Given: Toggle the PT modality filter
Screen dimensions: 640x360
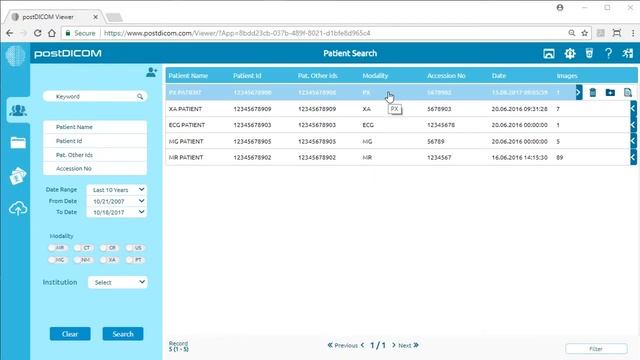Looking at the screenshot, I should tap(135, 260).
